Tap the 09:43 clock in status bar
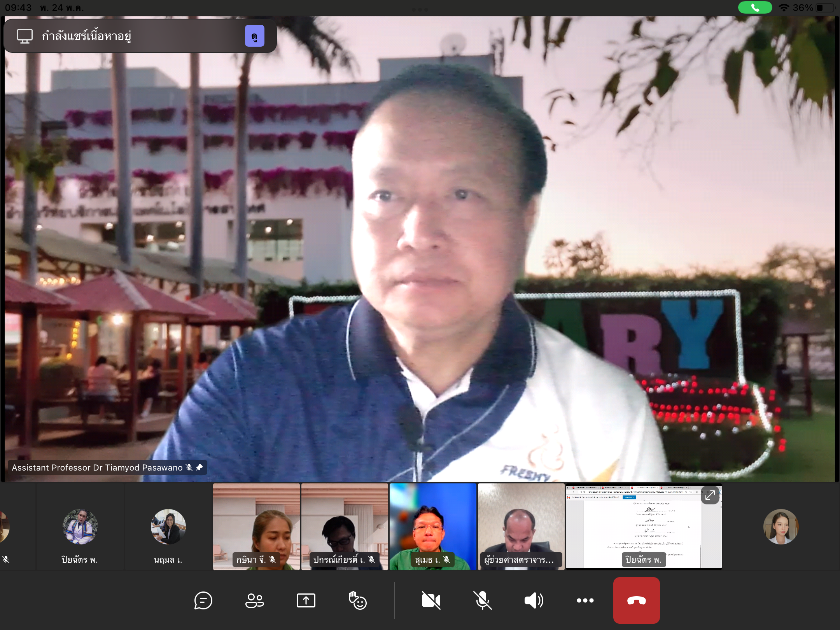 click(x=18, y=8)
